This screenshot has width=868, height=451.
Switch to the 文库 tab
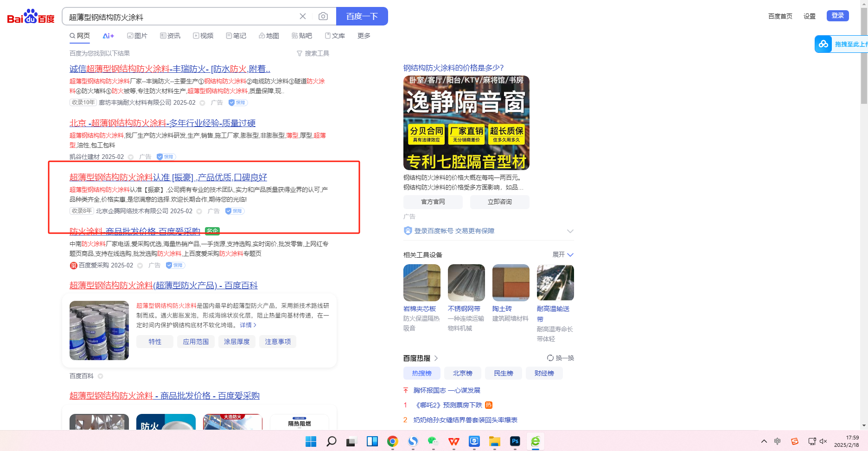pyautogui.click(x=335, y=36)
